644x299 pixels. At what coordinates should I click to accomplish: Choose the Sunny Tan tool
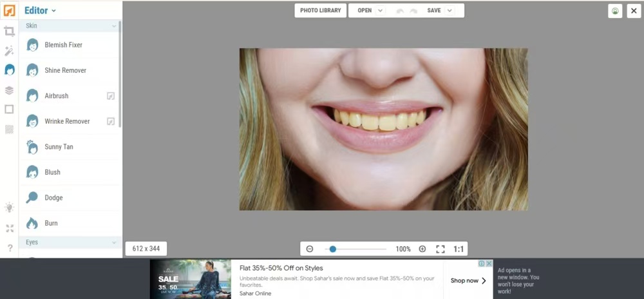pos(59,147)
